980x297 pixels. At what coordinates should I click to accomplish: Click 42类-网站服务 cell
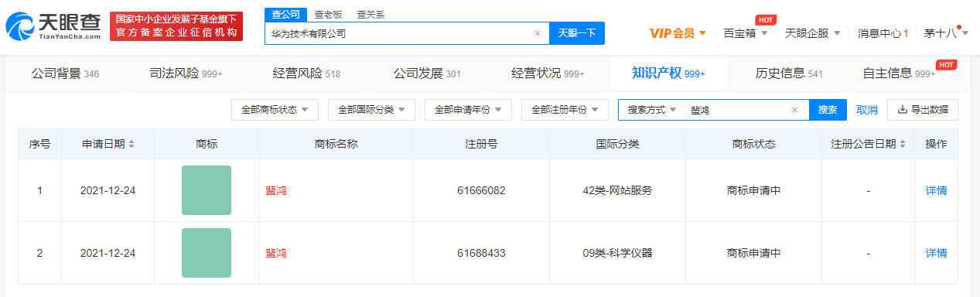click(x=617, y=190)
